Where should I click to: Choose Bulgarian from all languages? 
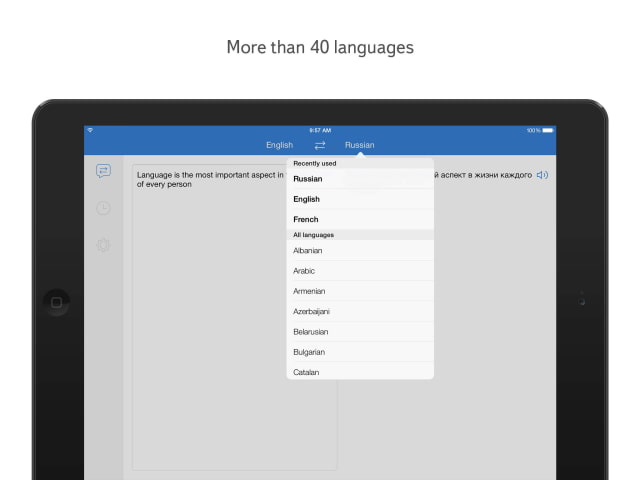coord(360,352)
